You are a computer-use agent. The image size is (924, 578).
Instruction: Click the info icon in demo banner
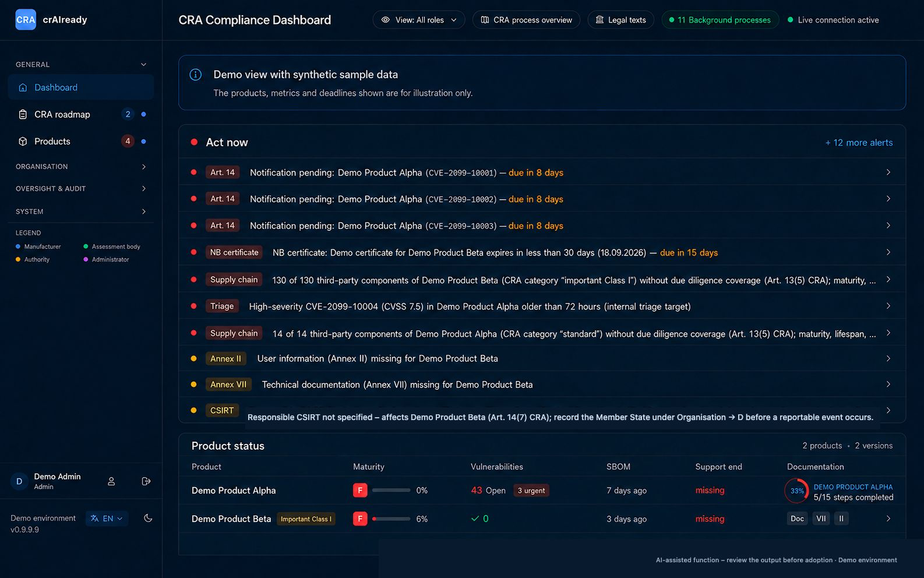pos(196,75)
